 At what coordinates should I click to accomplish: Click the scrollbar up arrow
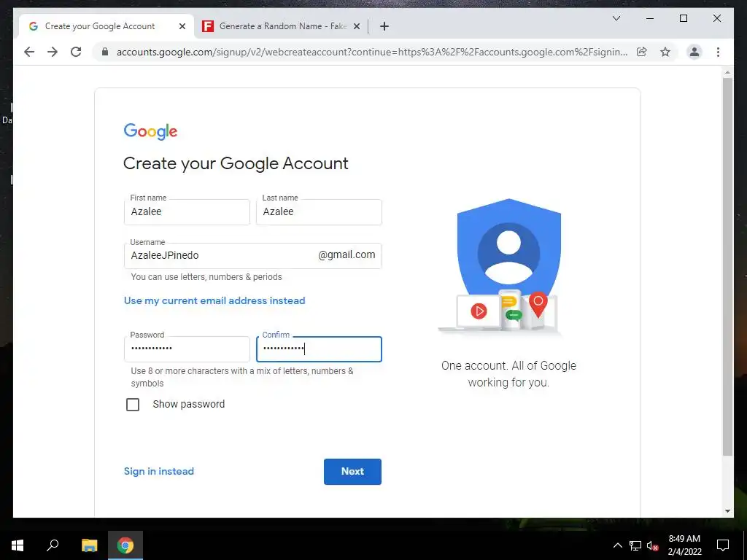click(x=727, y=73)
